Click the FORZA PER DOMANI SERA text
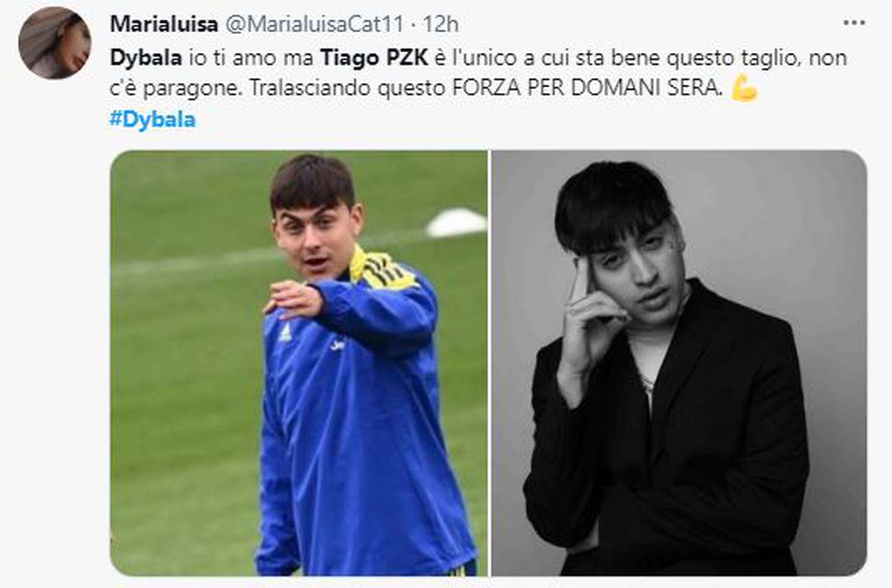The image size is (892, 588). point(587,88)
